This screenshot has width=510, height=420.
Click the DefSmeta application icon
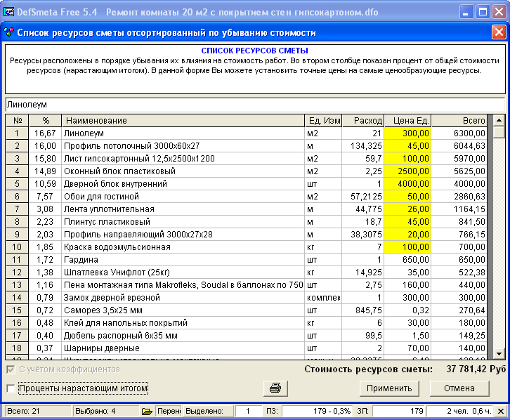[10, 12]
